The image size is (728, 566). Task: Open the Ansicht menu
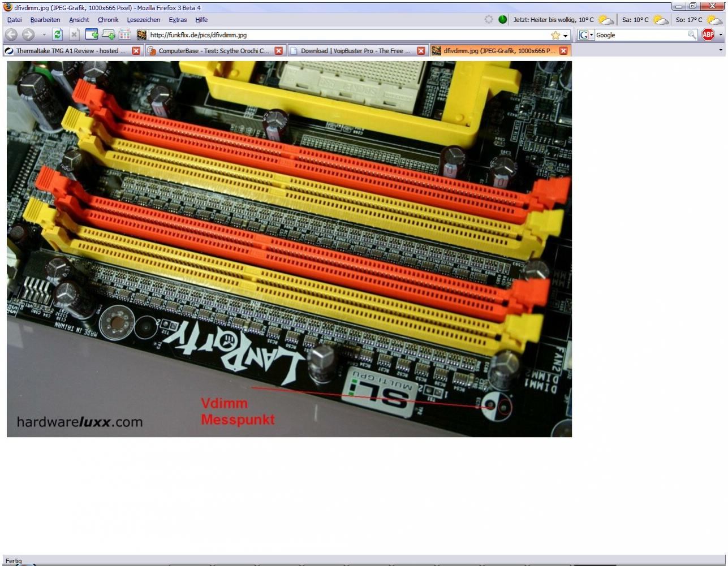point(79,20)
